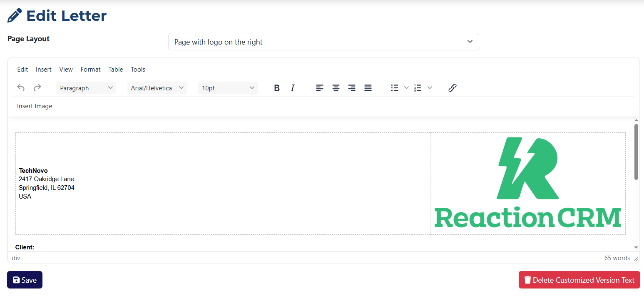
Task: Apply a bulleted list
Action: [x=394, y=88]
